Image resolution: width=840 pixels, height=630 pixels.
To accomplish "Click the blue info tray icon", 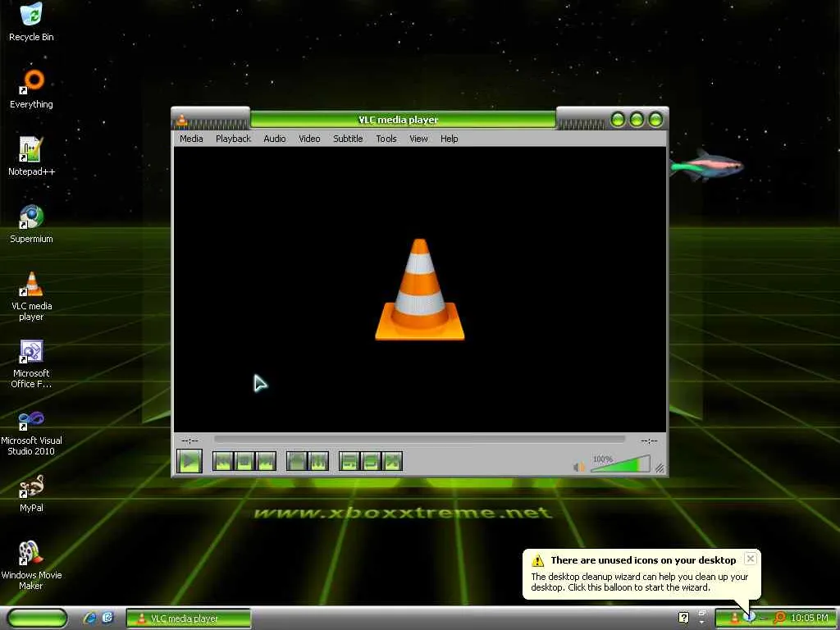I will click(750, 618).
